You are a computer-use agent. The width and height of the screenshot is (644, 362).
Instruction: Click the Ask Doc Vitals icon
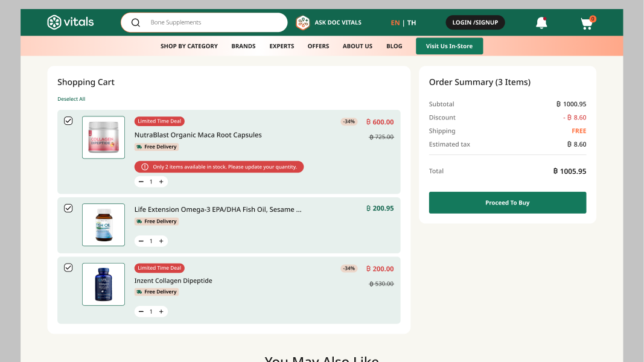click(303, 22)
